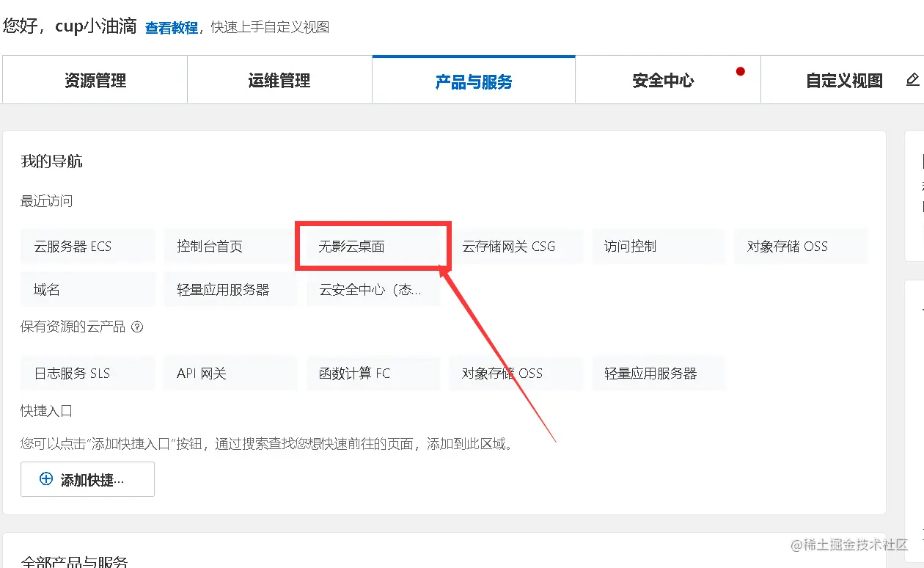Click the 最近访问 label
Screen dimensions: 924x568
tap(46, 201)
